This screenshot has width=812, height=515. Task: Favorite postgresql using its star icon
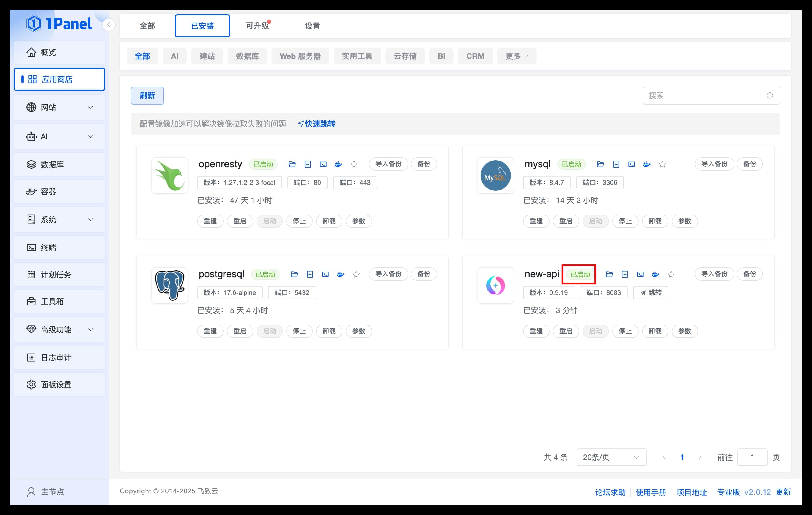[x=356, y=274]
